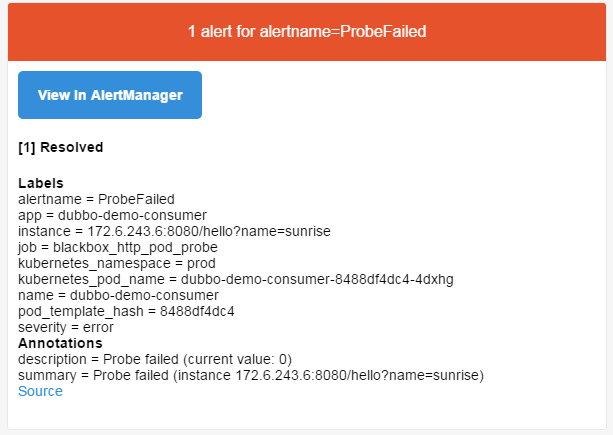This screenshot has height=435, width=613.
Task: Click the View In AlertManager button
Action: (x=110, y=95)
